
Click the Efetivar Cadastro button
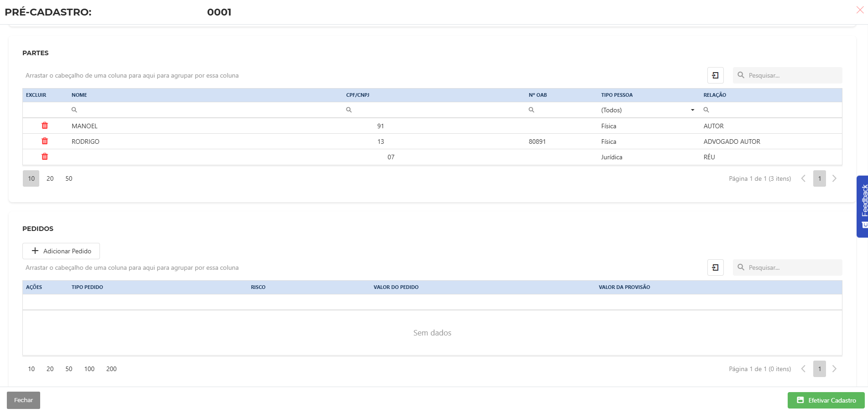[826, 400]
